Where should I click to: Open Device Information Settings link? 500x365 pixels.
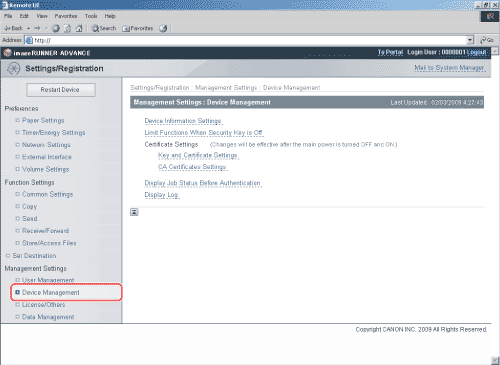(183, 121)
